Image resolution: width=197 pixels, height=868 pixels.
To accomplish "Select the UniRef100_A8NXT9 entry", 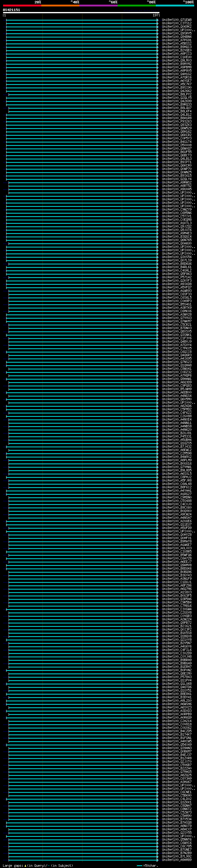I will pyautogui.click(x=177, y=826).
